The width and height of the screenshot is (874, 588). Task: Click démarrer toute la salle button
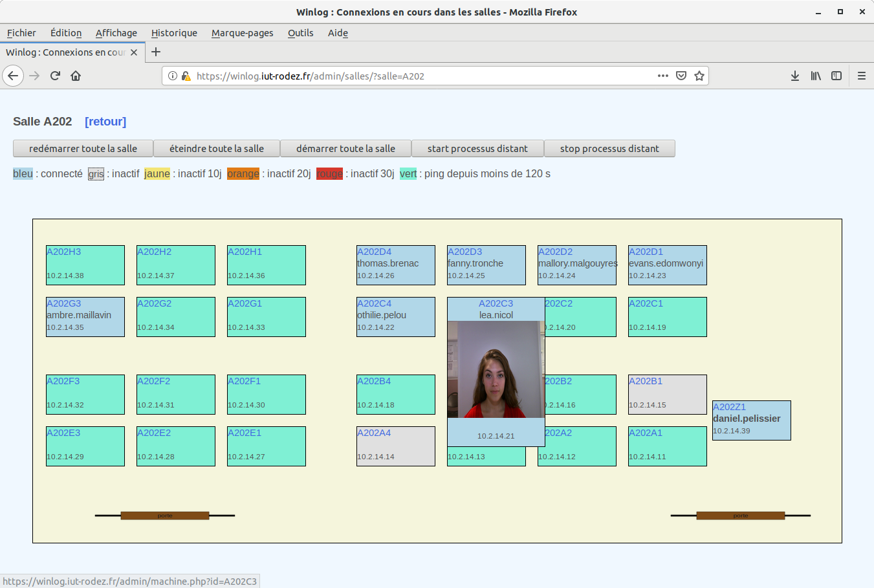345,148
